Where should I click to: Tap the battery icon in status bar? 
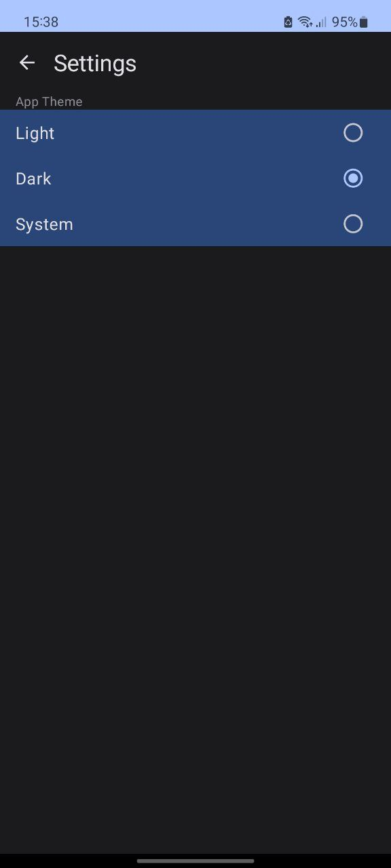tap(364, 22)
